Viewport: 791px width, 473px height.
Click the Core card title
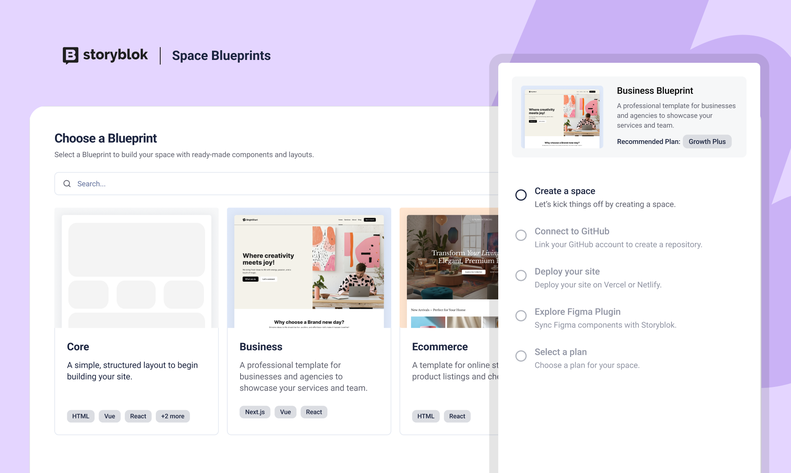point(78,347)
